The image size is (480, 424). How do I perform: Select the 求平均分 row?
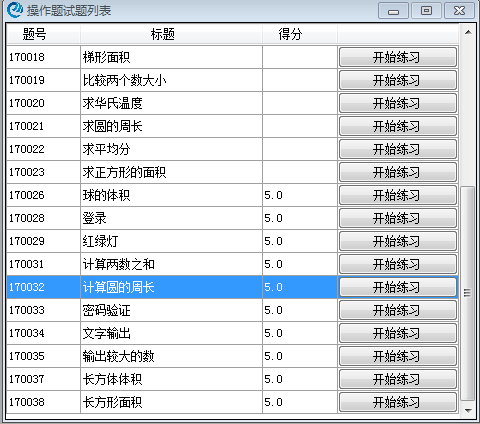(232, 149)
